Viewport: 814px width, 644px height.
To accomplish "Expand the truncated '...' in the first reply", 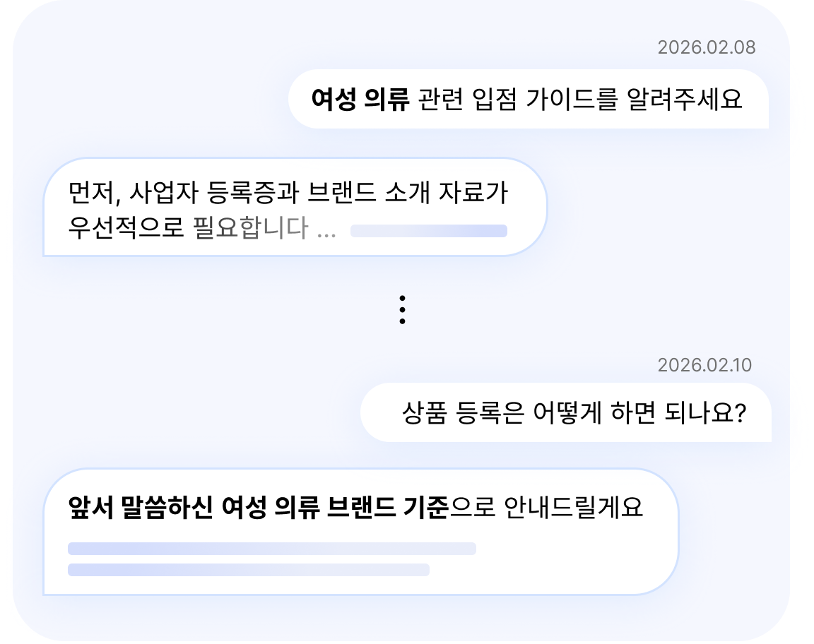I will tap(326, 230).
